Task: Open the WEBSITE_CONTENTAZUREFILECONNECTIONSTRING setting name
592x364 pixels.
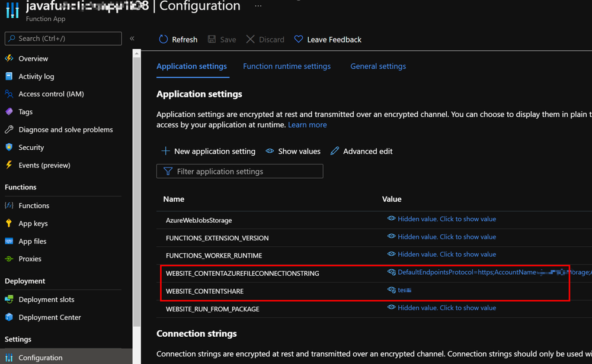Action: (242, 273)
